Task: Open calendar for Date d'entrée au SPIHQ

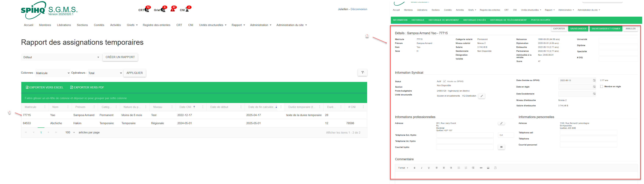Action: [x=594, y=80]
